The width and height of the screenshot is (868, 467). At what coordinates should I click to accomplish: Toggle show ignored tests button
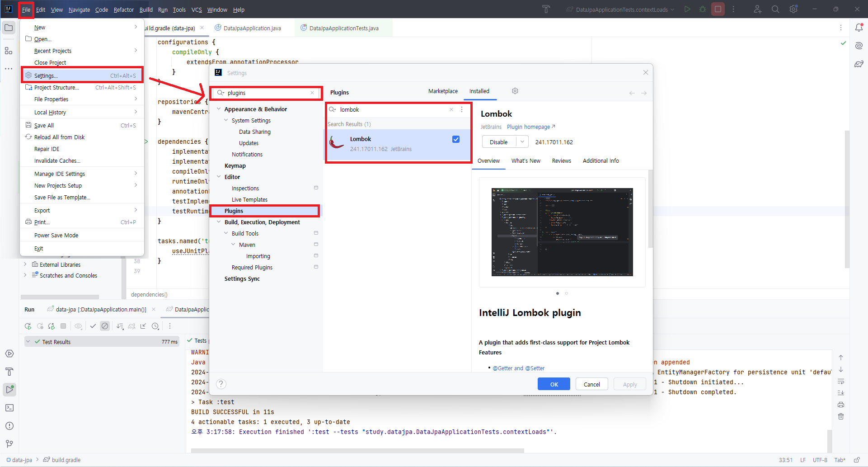coord(105,326)
